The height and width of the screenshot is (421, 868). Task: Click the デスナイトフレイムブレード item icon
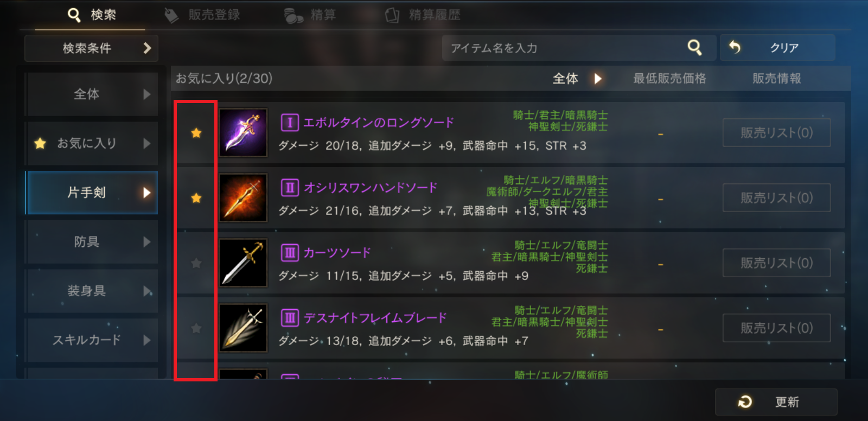[243, 328]
